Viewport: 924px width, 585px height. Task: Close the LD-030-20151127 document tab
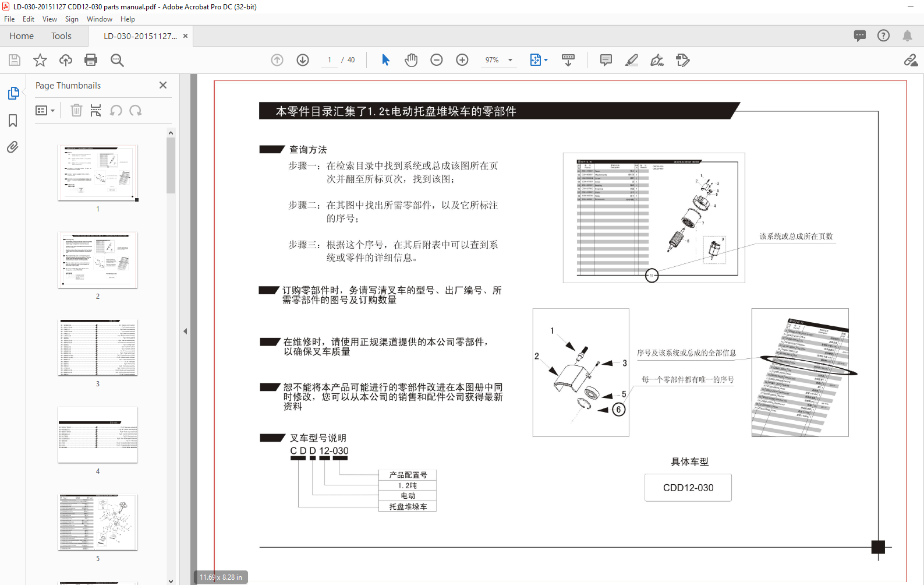(x=185, y=36)
